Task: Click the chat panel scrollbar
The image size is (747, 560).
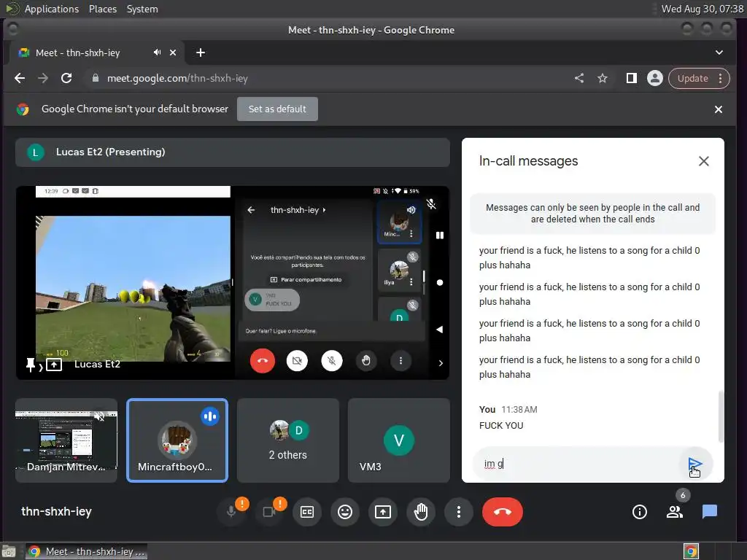Action: click(x=721, y=416)
